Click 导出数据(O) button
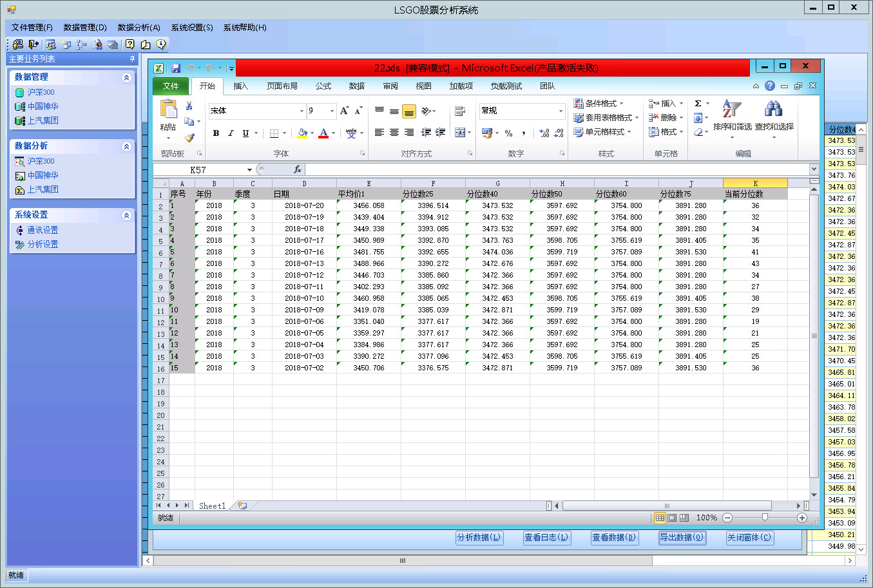This screenshot has height=588, width=873. (x=682, y=537)
